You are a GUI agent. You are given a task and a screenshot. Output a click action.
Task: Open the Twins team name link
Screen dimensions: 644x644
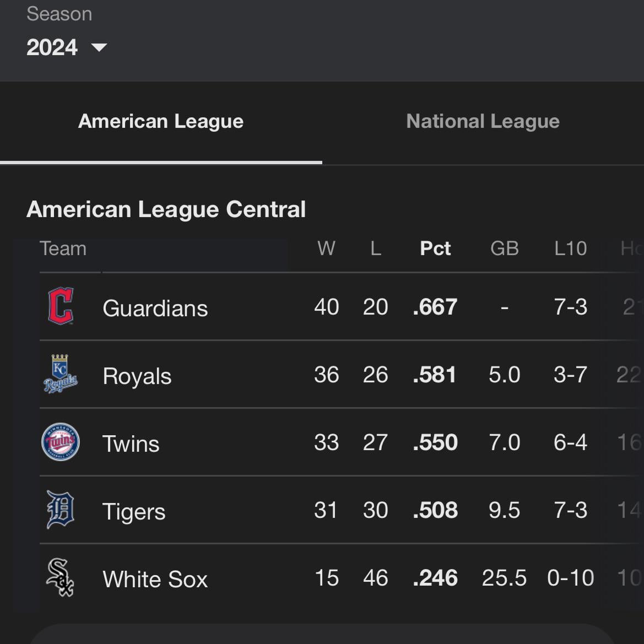[131, 444]
